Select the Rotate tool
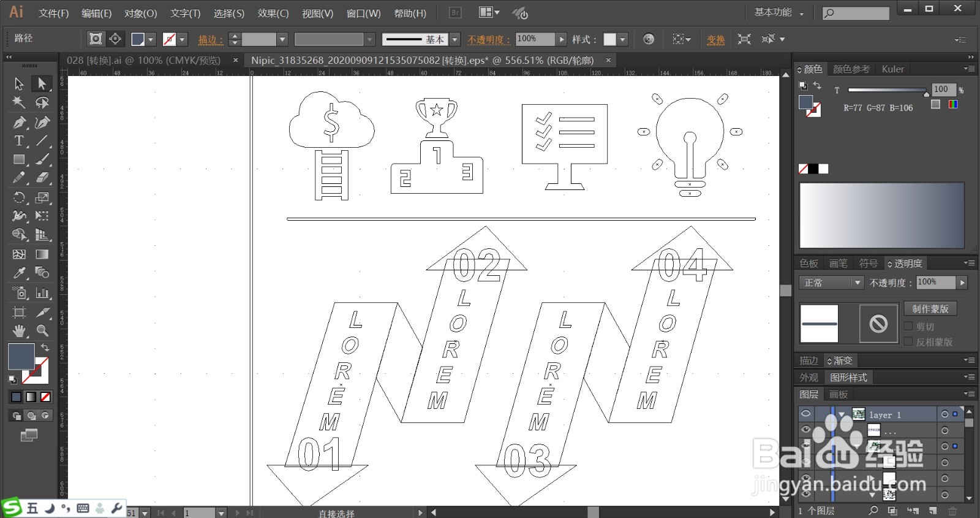This screenshot has height=518, width=980. 19,197
